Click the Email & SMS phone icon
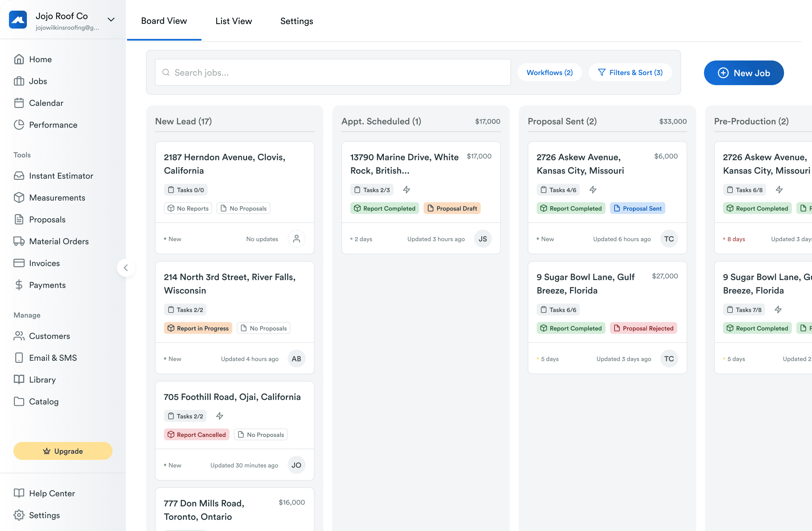This screenshot has width=812, height=531. tap(19, 358)
